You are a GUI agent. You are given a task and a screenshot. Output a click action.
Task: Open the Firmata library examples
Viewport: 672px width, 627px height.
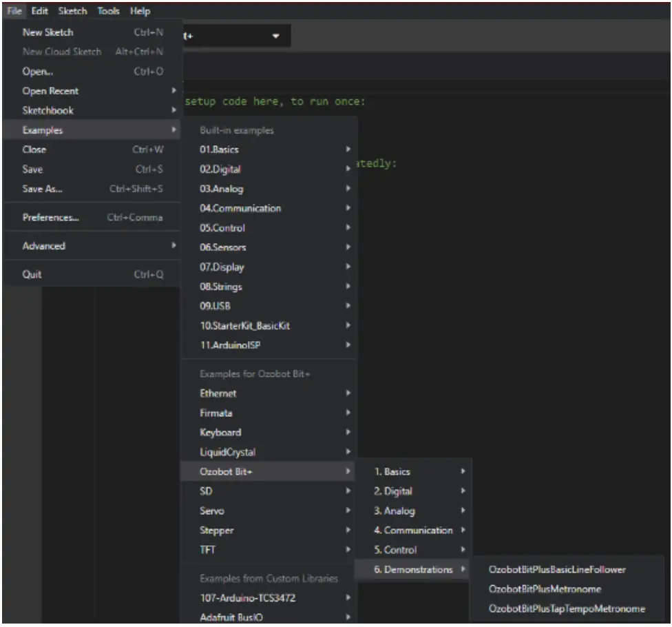point(270,413)
